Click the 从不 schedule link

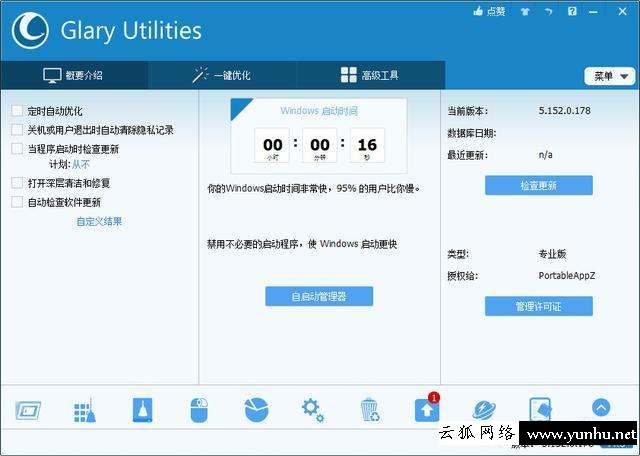(81, 165)
